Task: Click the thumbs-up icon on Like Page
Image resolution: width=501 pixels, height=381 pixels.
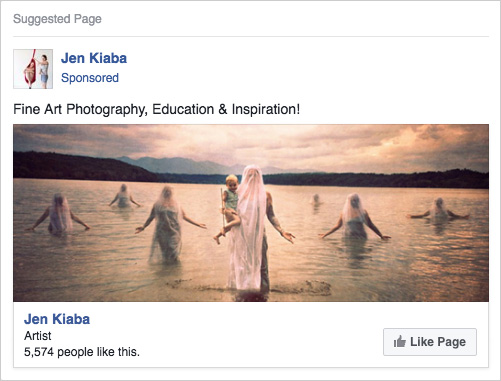Action: point(400,342)
